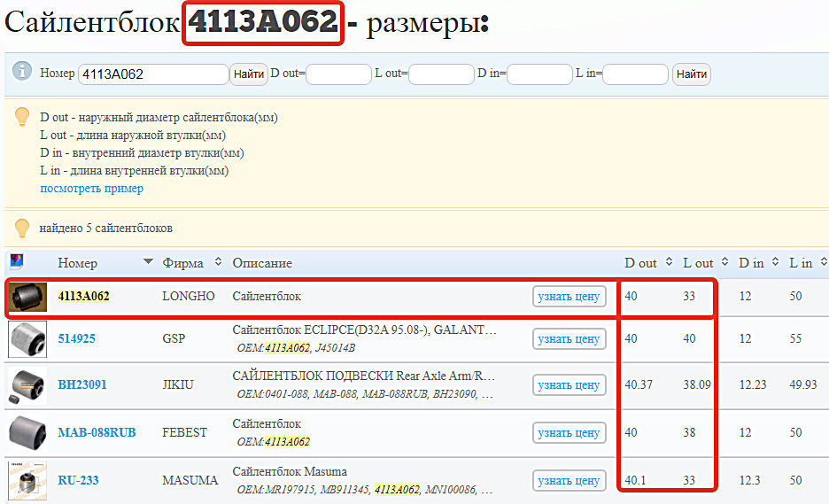Sort by L in column arrows
829x504 pixels.
(x=824, y=261)
